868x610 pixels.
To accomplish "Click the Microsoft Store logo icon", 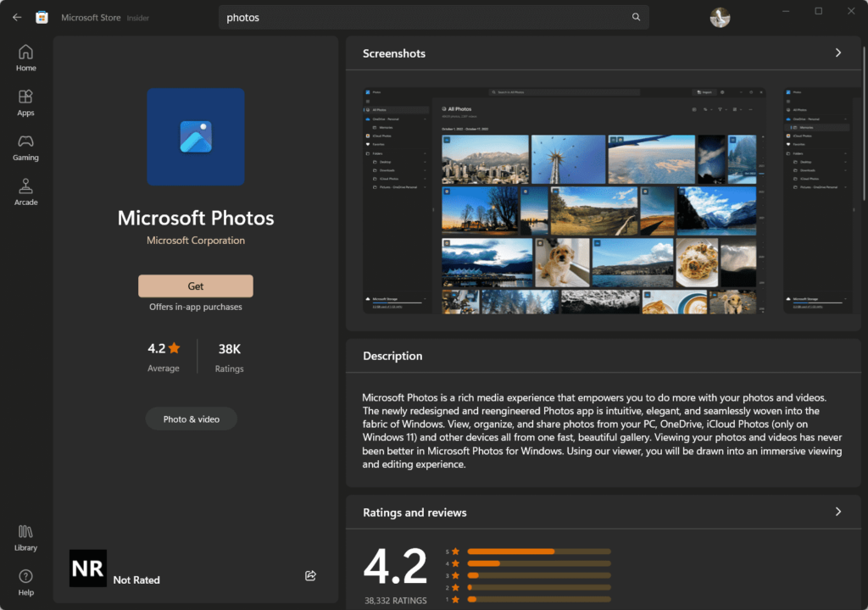I will pos(42,17).
